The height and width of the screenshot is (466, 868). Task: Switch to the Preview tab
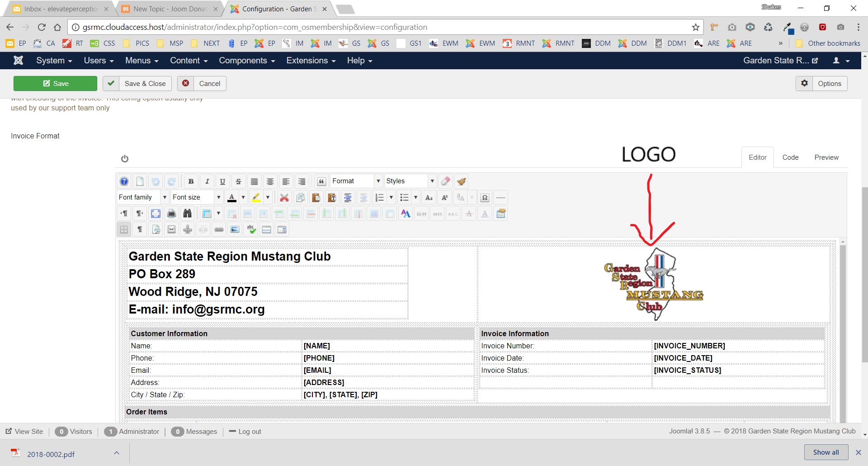(x=826, y=157)
